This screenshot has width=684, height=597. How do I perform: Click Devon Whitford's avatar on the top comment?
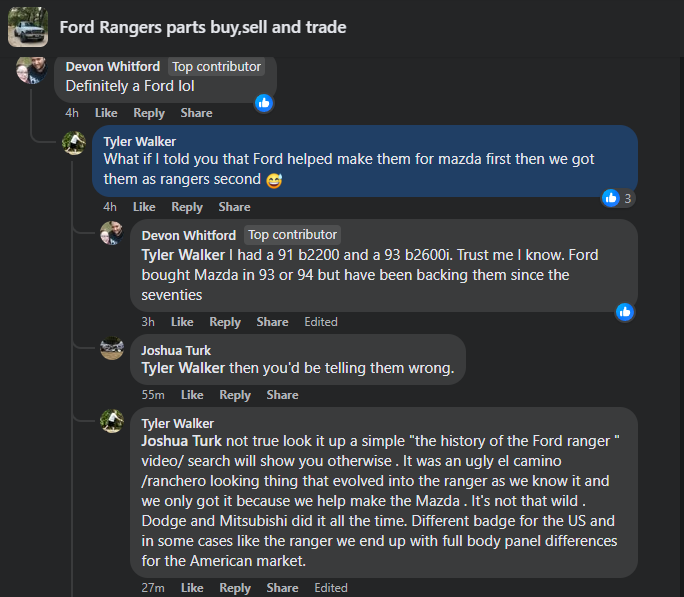(x=32, y=69)
